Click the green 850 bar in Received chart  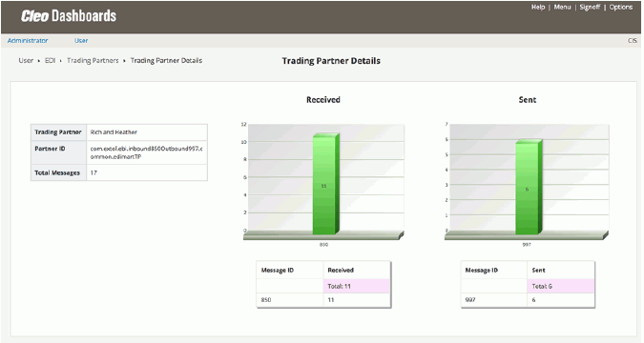coord(325,184)
